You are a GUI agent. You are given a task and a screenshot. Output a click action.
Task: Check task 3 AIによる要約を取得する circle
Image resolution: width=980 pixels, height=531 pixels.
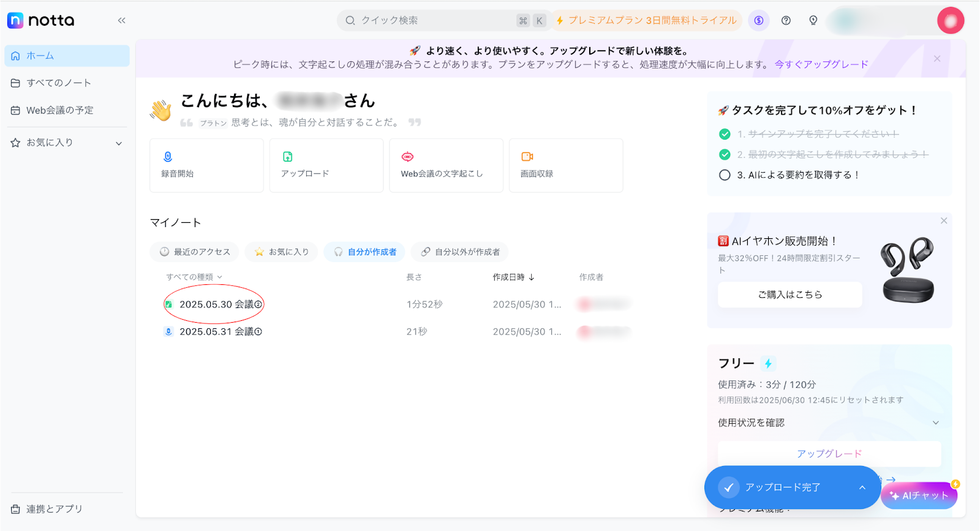[x=725, y=175]
